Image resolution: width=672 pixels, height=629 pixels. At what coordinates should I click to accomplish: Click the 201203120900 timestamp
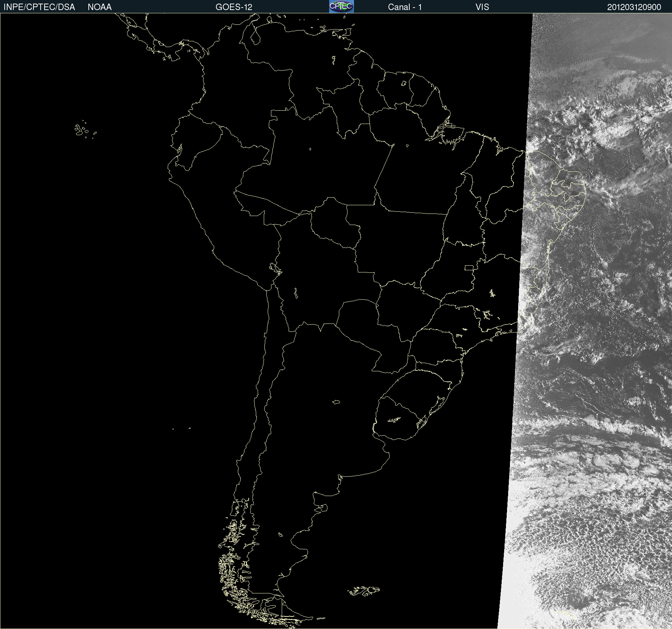pos(634,7)
